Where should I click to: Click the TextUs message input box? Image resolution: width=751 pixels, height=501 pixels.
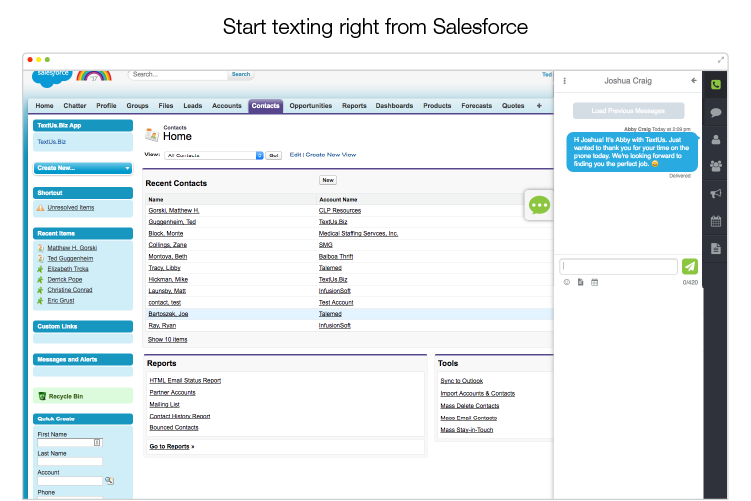point(618,266)
